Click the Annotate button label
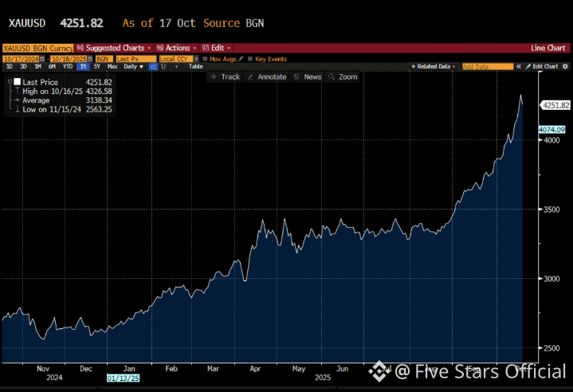The width and height of the screenshot is (573, 392). 272,76
